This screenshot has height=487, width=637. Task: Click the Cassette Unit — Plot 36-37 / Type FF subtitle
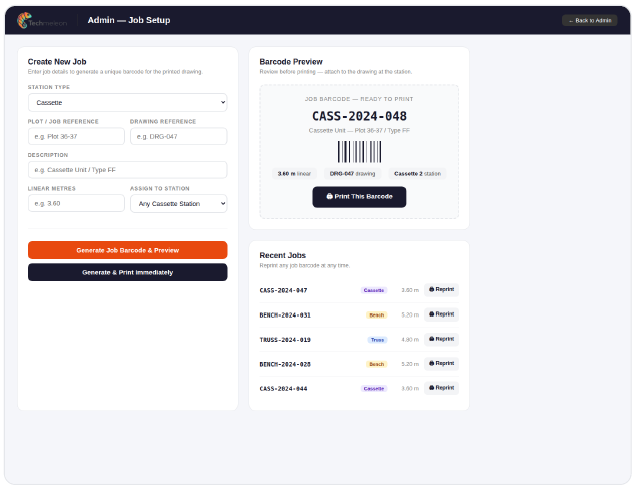[359, 131]
